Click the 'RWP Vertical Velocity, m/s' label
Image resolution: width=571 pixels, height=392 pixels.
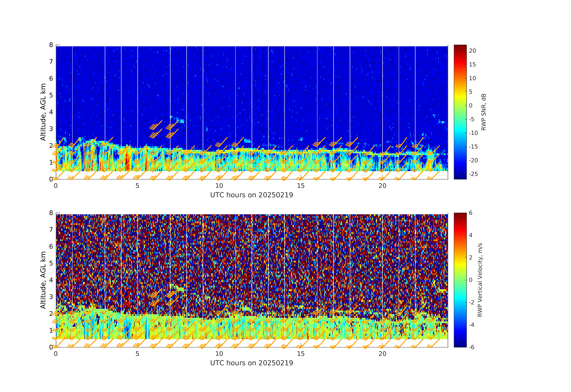coord(480,280)
